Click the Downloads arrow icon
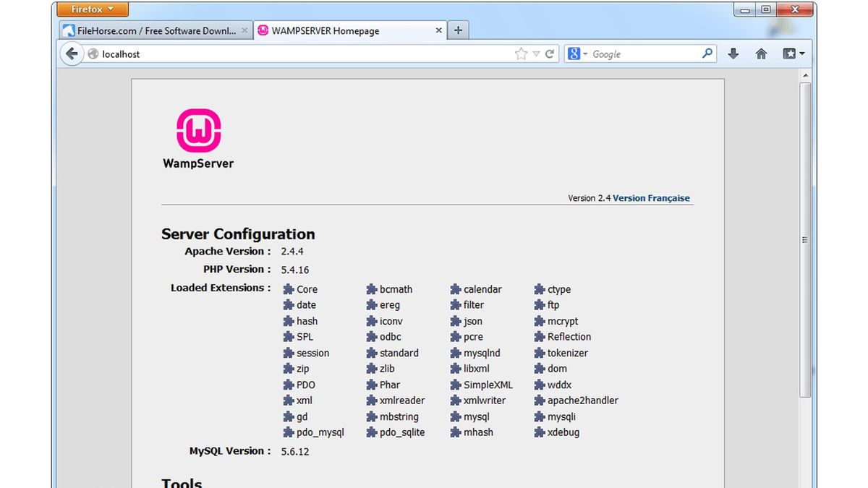Image resolution: width=868 pixels, height=488 pixels. (733, 53)
